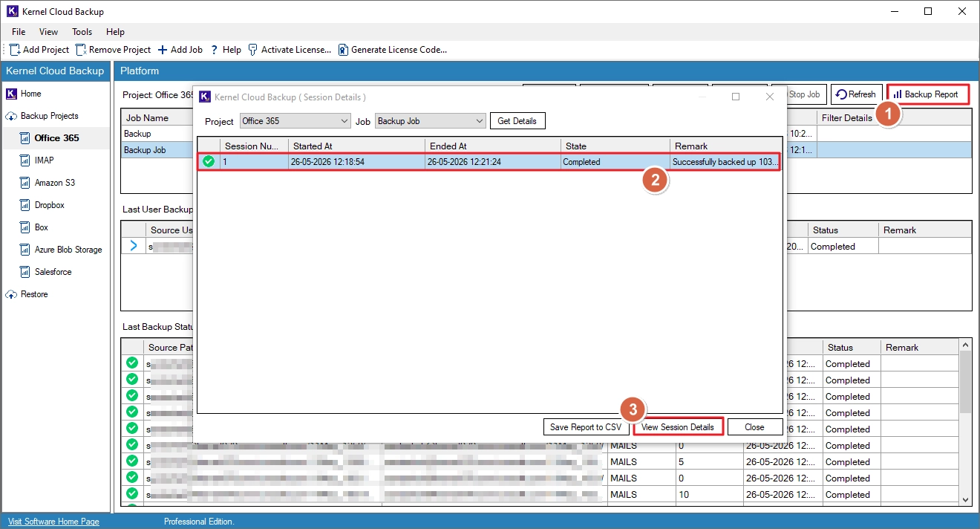
Task: Click the Session Number column header
Action: pos(254,146)
